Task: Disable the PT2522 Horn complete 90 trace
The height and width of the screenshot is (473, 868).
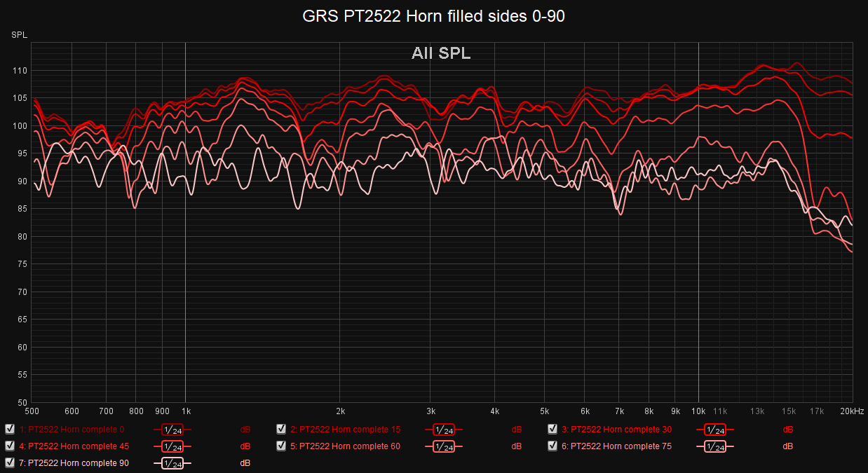Action: (x=10, y=462)
